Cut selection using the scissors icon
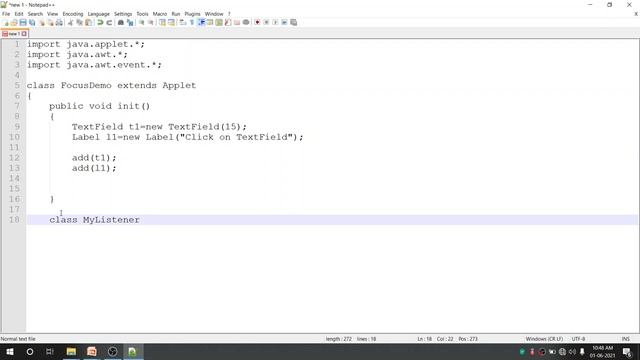Image resolution: width=640 pixels, height=360 pixels. click(70, 22)
